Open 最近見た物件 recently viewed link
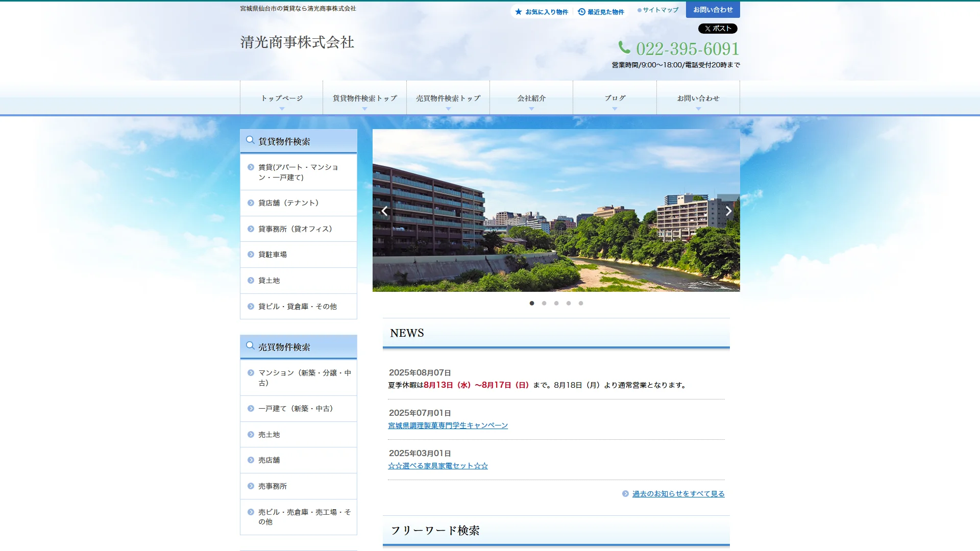The height and width of the screenshot is (551, 980). [601, 12]
